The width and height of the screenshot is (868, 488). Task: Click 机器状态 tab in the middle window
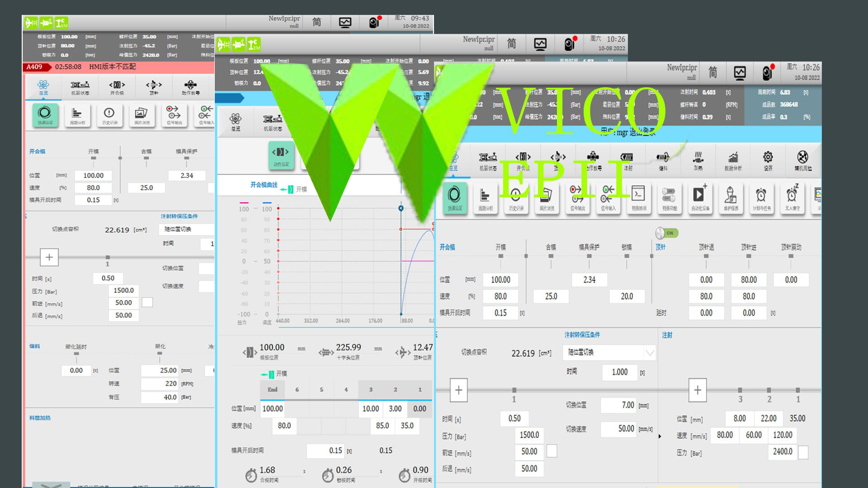pyautogui.click(x=273, y=122)
